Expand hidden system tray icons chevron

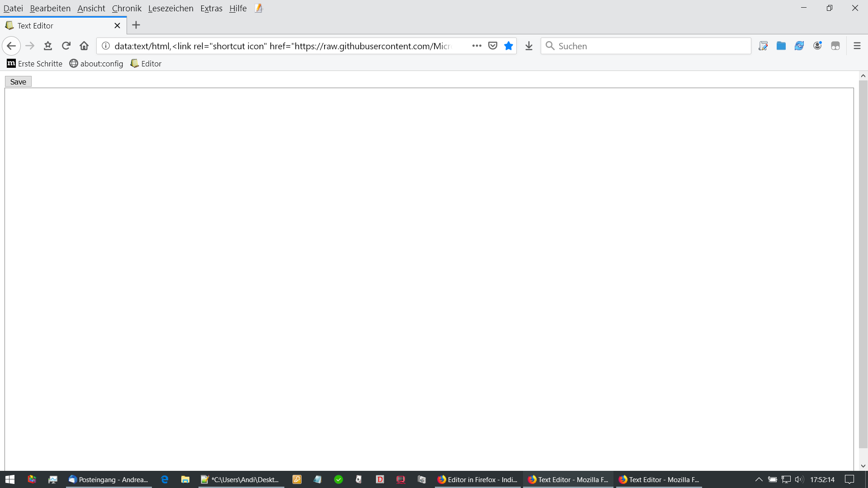tap(759, 479)
